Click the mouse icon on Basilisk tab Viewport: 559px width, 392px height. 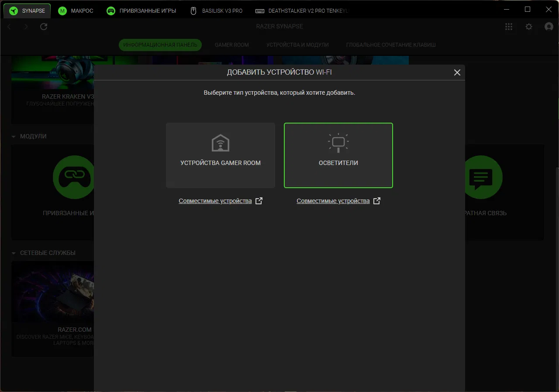[193, 10]
